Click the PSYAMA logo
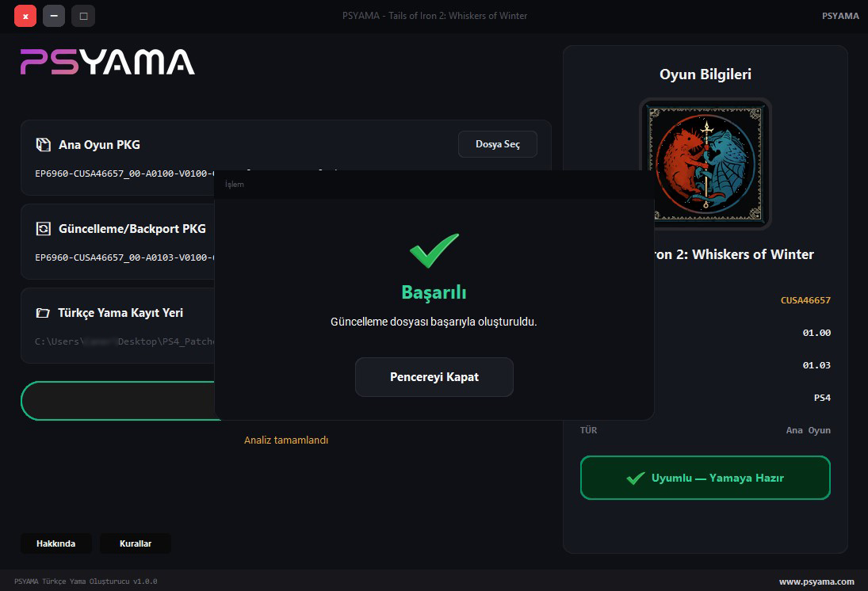This screenshot has height=591, width=868. (x=107, y=62)
